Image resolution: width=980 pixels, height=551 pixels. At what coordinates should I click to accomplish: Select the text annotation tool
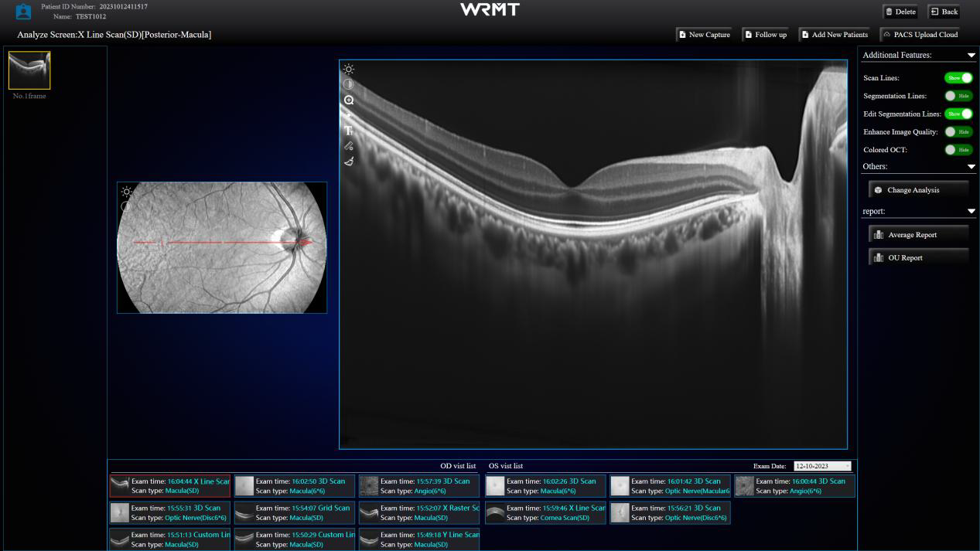349,131
